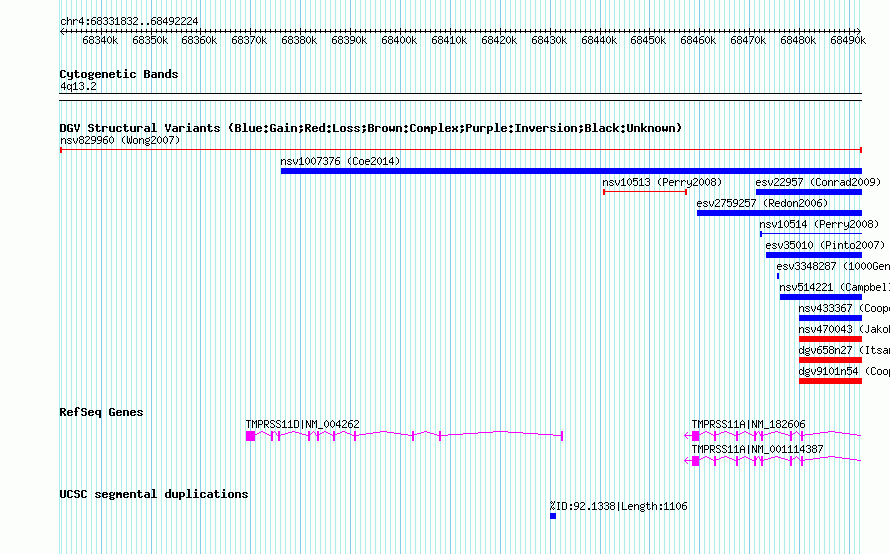Open the dgv9101n54 variant label
The image size is (890, 554).
(x=844, y=371)
